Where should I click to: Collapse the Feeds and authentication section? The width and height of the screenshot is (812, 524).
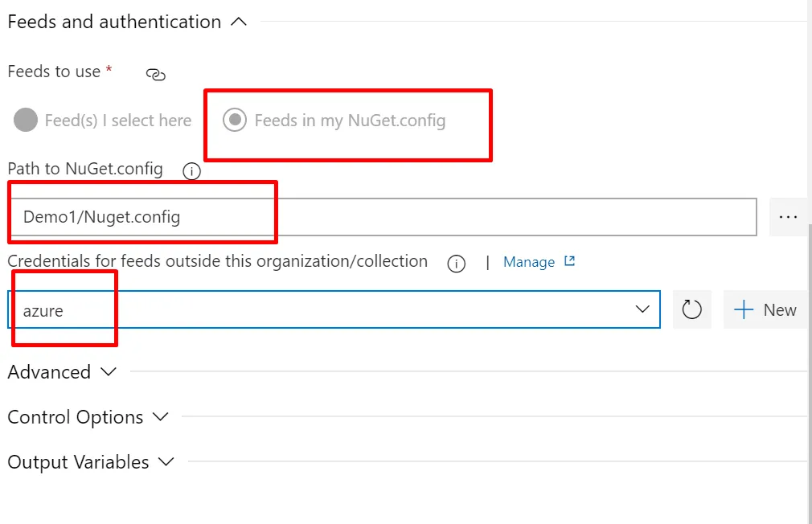point(239,23)
